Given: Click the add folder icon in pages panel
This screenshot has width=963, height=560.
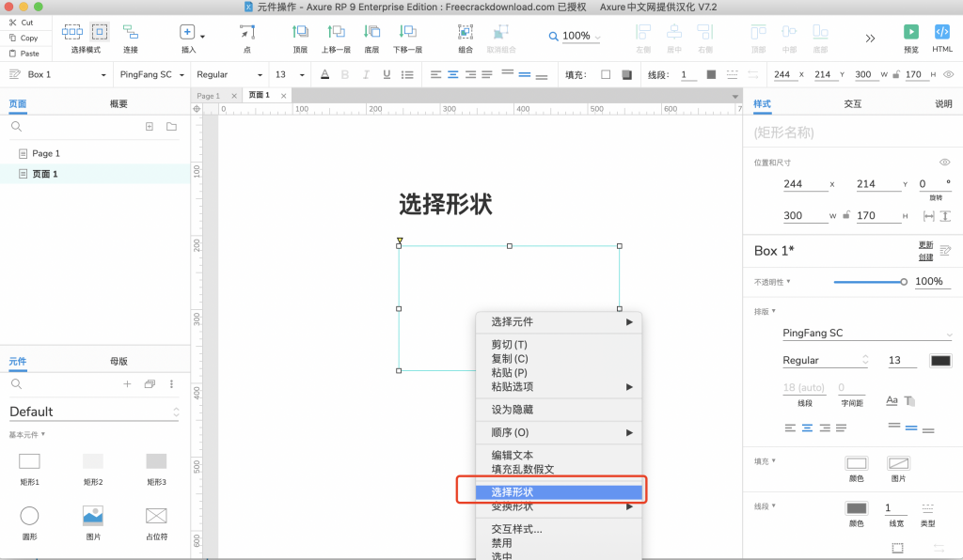Looking at the screenshot, I should click(x=171, y=126).
